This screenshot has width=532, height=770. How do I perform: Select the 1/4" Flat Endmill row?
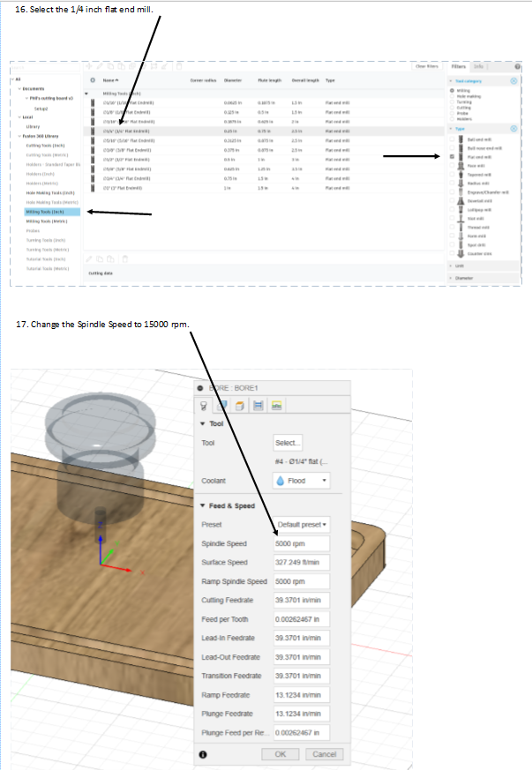(x=264, y=131)
